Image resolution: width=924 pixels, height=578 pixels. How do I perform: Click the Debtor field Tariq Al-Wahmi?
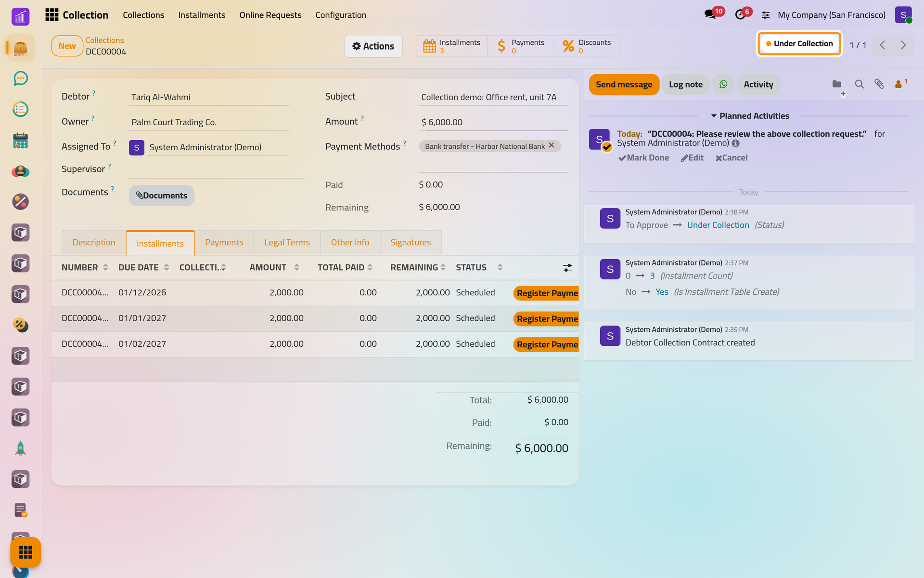pos(209,97)
